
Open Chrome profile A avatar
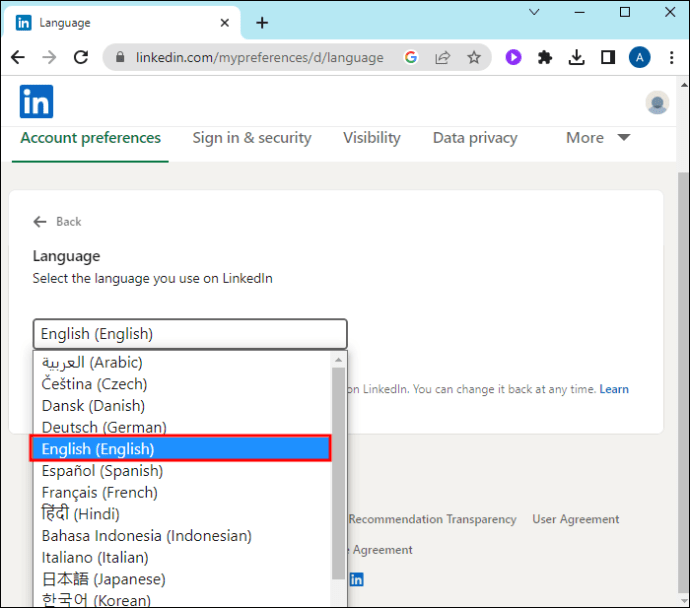pyautogui.click(x=639, y=57)
